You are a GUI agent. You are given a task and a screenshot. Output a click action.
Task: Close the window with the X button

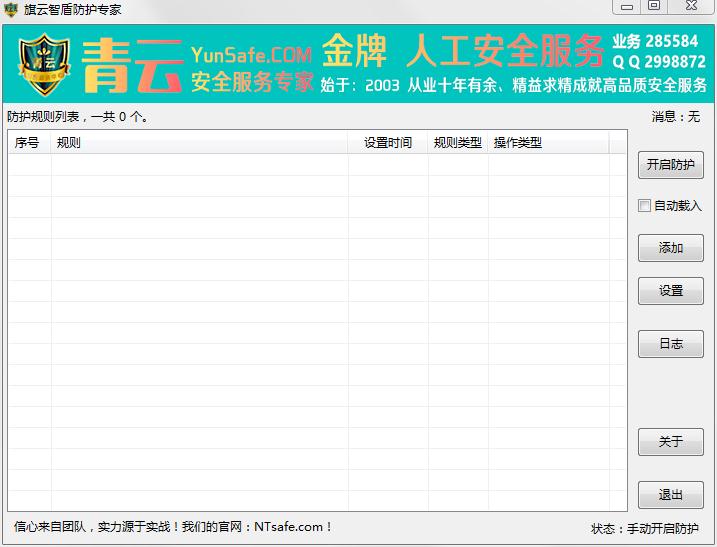tap(691, 6)
